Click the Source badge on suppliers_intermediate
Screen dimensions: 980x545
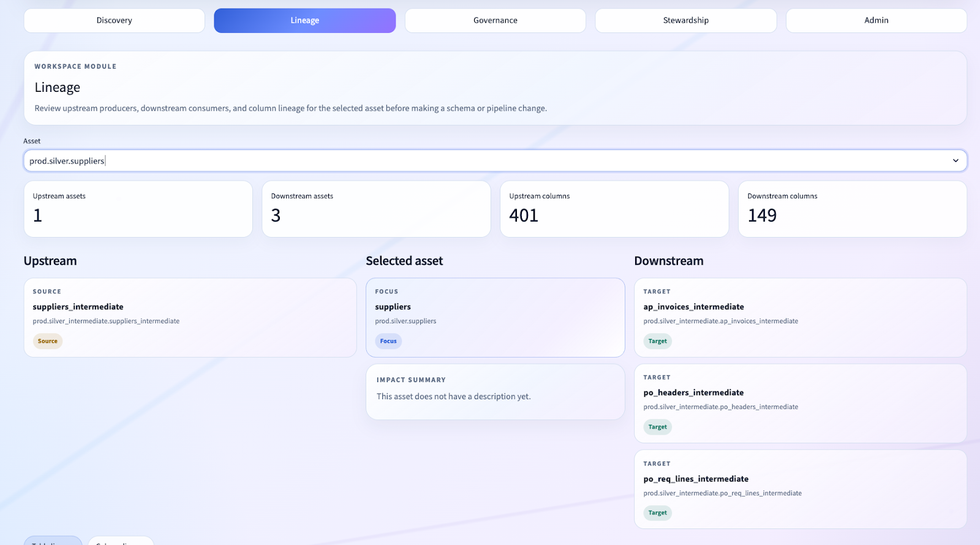tap(47, 341)
